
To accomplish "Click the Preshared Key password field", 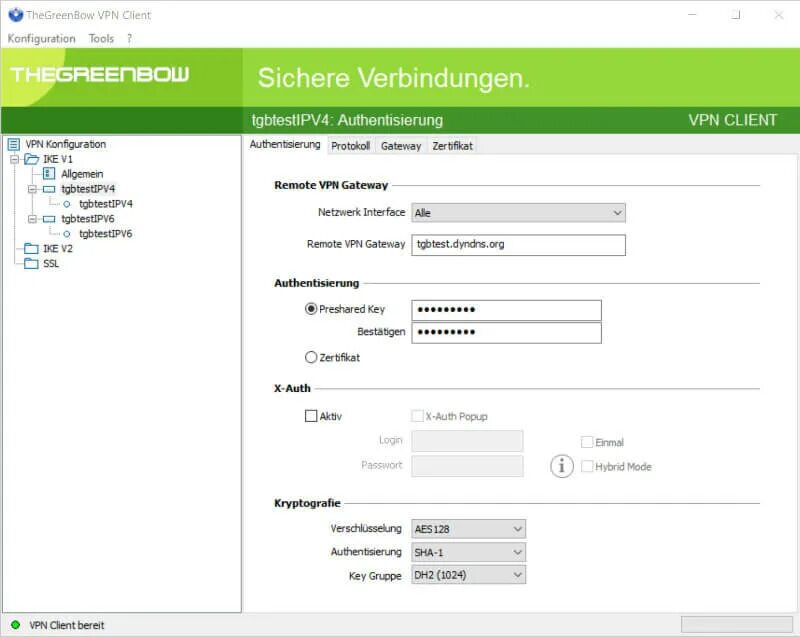I will (507, 310).
